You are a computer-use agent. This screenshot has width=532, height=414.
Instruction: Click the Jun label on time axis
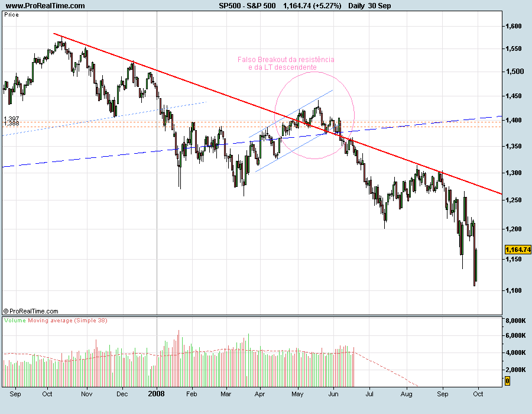pyautogui.click(x=333, y=394)
